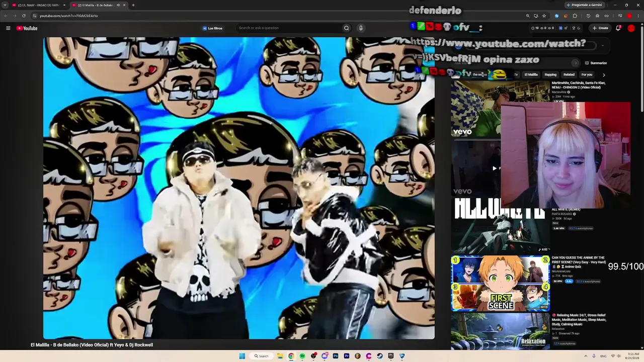This screenshot has width=644, height=362.
Task: Start voice search with the microphone icon
Action: 361,28
